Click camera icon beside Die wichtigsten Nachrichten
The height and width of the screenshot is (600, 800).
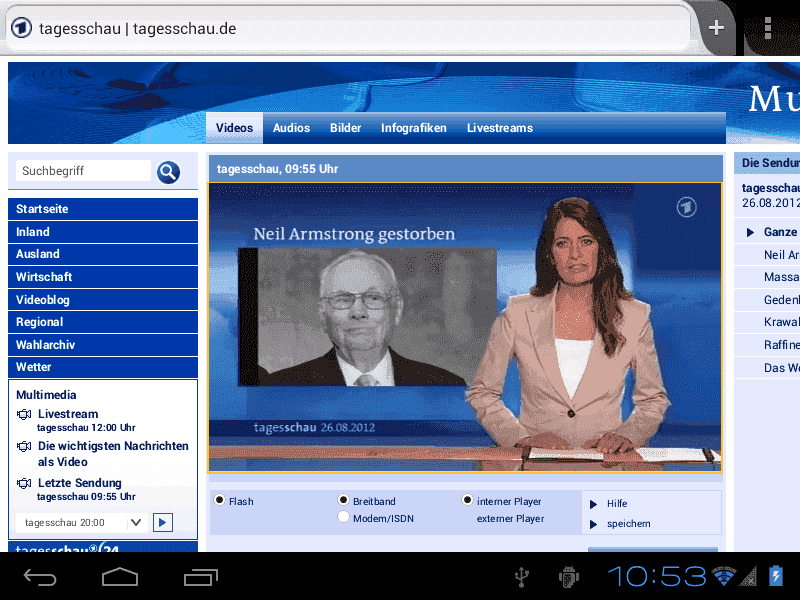click(x=24, y=446)
